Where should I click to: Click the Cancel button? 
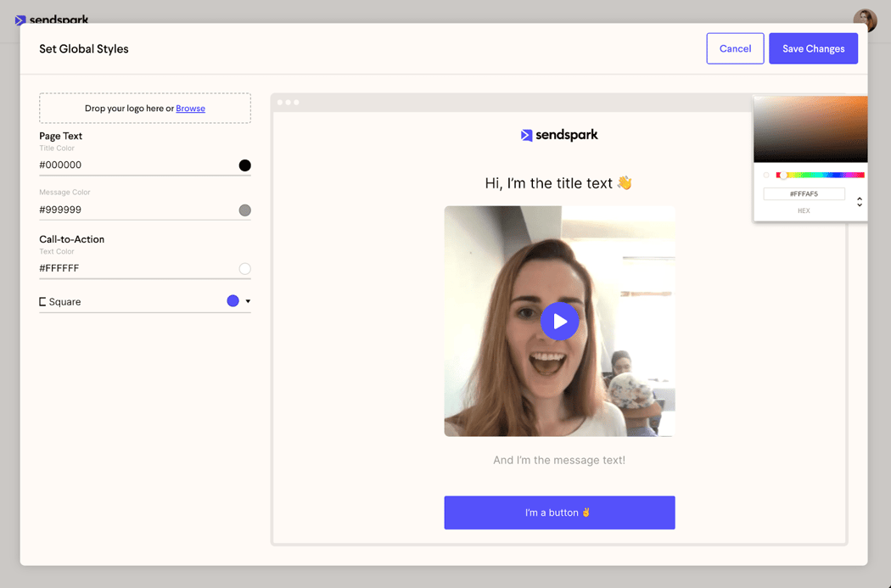tap(735, 48)
